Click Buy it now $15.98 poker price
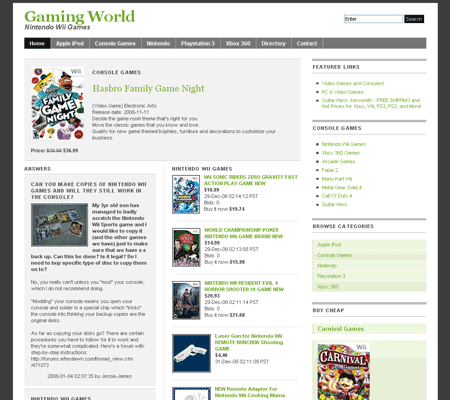The width and height of the screenshot is (450, 400). 224,262
